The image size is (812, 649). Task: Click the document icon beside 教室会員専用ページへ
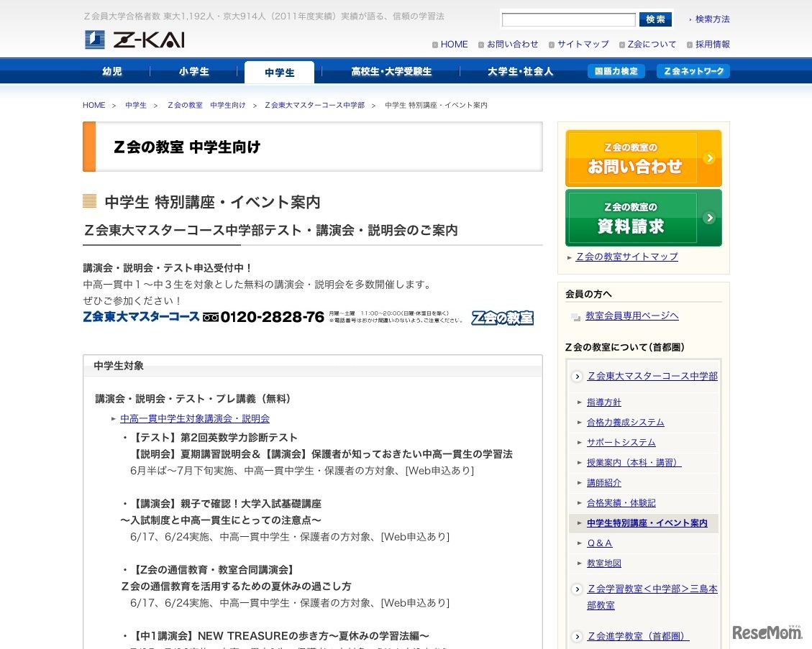[x=575, y=316]
